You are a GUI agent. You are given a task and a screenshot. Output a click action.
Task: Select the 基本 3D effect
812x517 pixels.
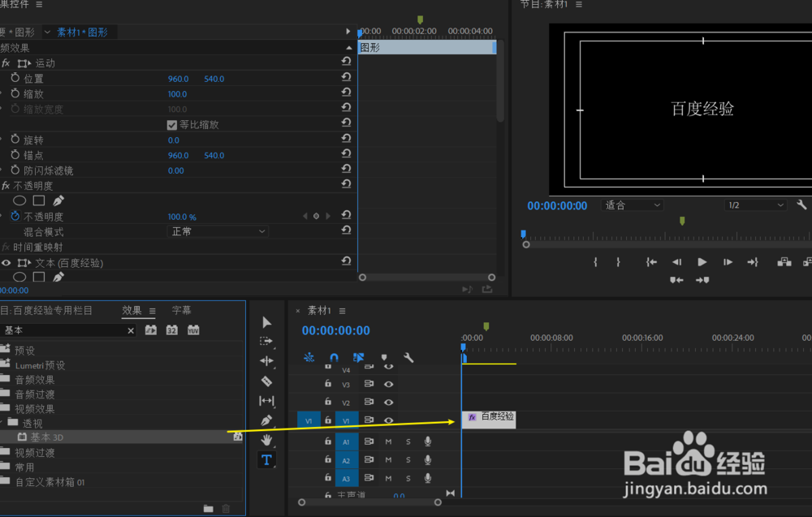coord(46,437)
